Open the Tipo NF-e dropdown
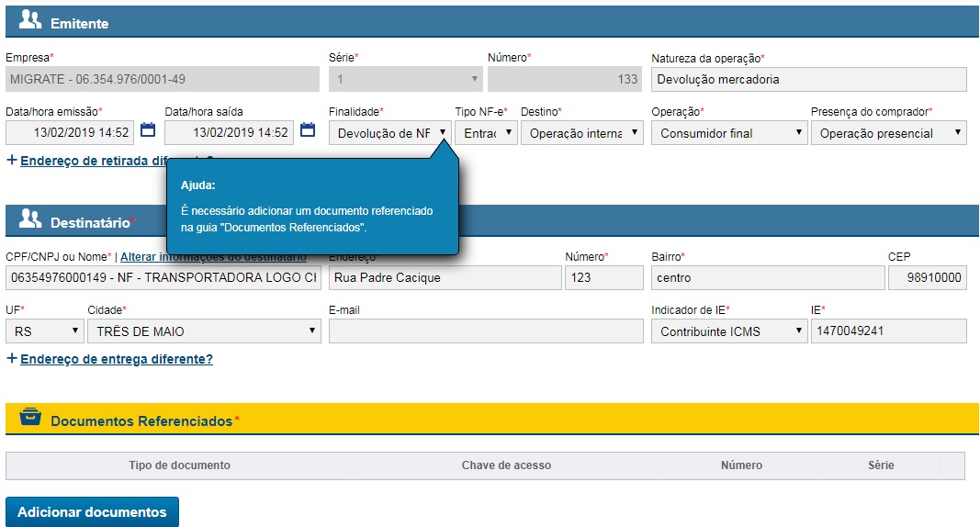The image size is (980, 527). pyautogui.click(x=486, y=133)
